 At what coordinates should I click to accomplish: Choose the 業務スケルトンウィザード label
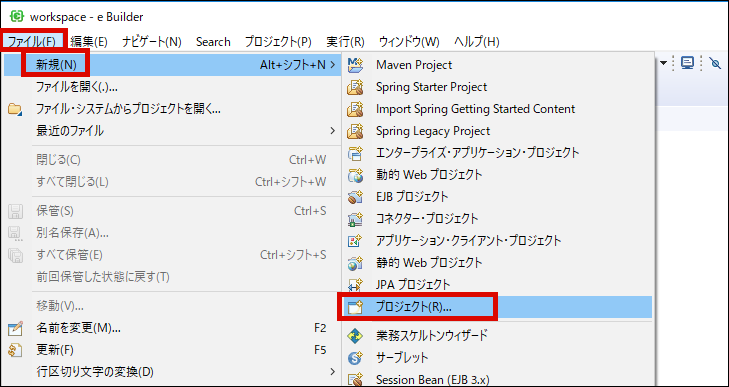(x=432, y=335)
